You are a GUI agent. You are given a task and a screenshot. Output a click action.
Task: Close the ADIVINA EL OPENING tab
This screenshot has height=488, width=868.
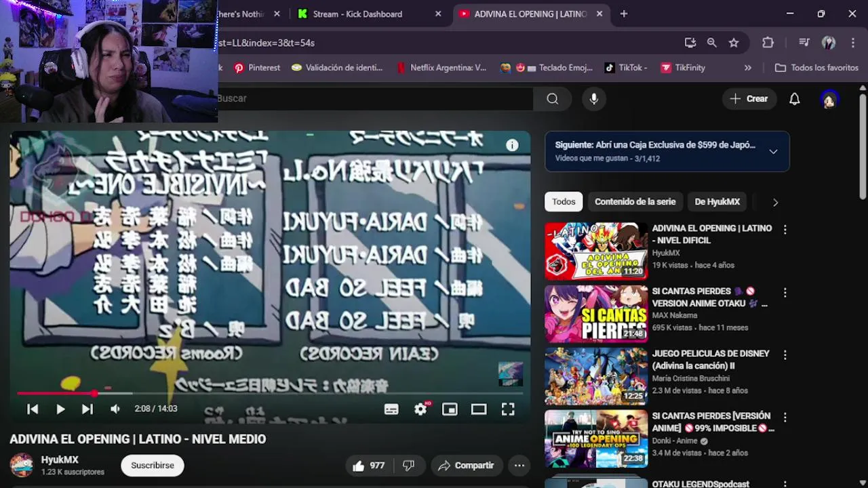point(599,14)
